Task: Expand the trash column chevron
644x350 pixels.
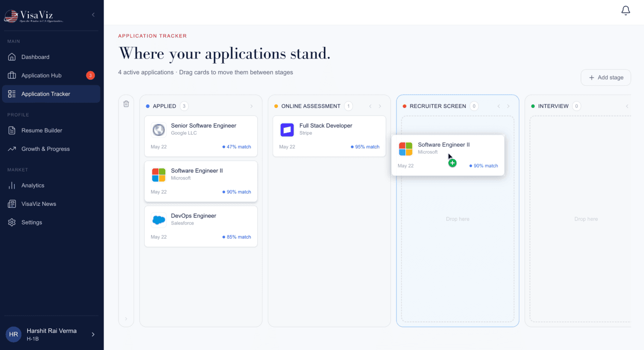Action: coord(126,319)
